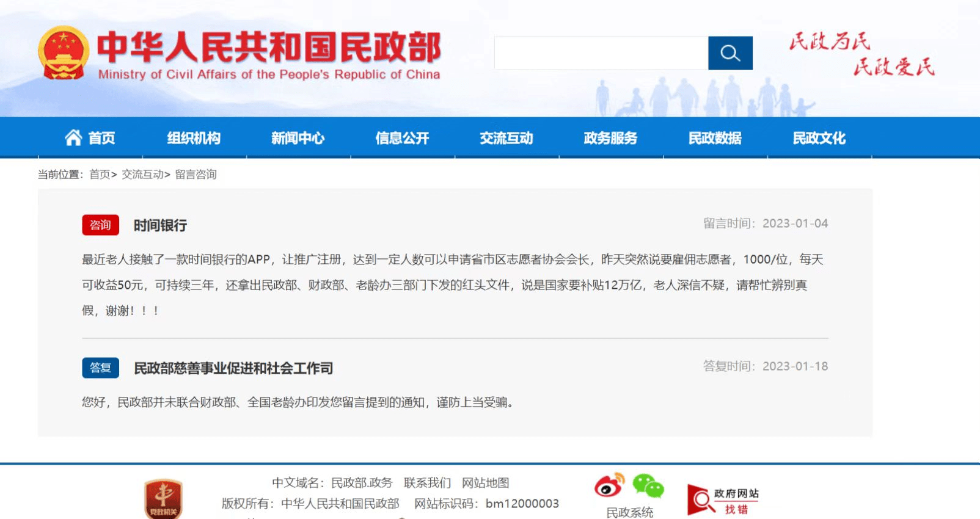
Task: Select 信息公开 in the navigation bar
Action: pos(402,138)
